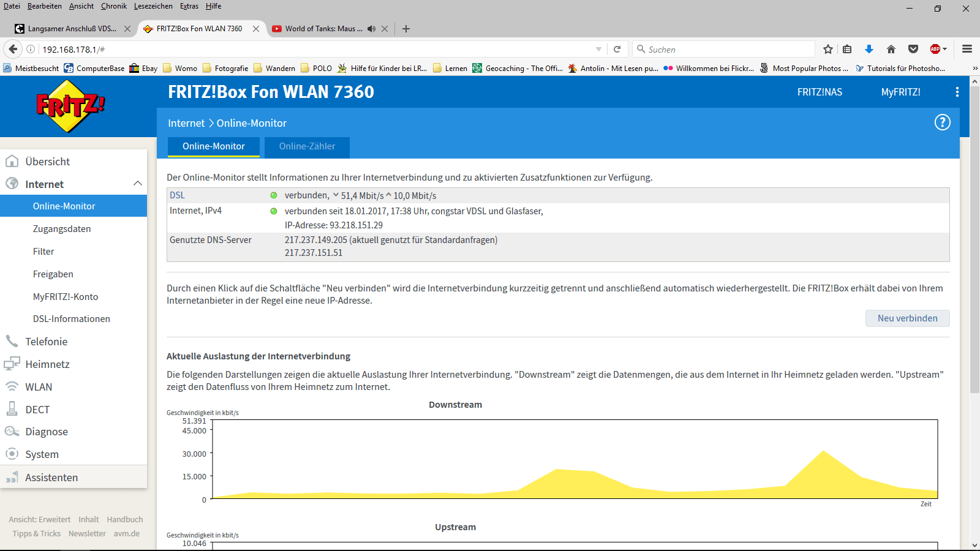Click the Pocket icon in toolbar
This screenshot has width=980, height=551.
point(913,49)
